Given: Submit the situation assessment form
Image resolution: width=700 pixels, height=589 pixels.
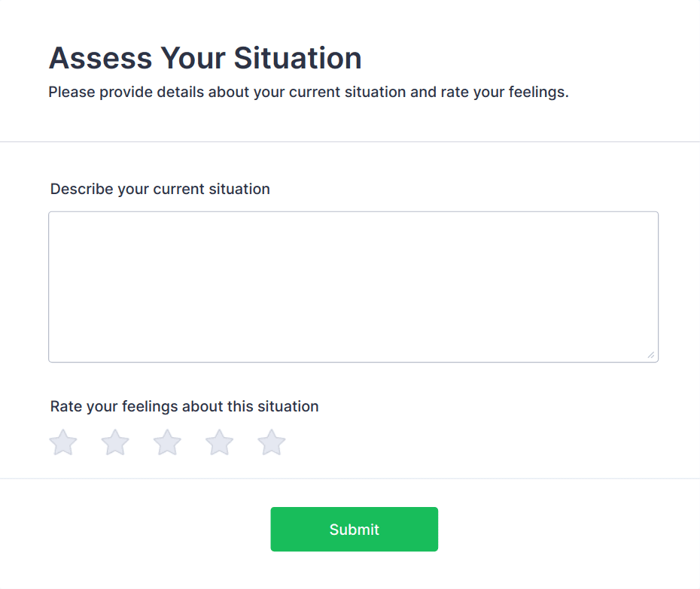Looking at the screenshot, I should point(354,529).
